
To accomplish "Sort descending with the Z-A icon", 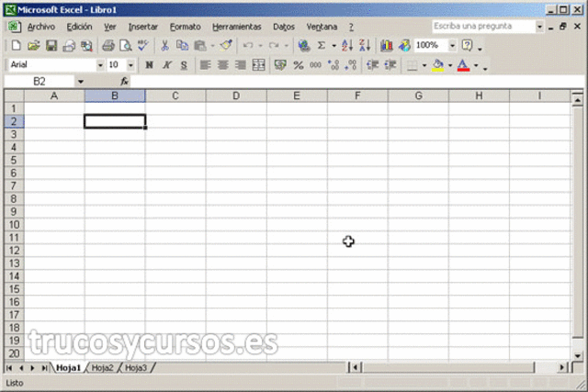I will click(x=365, y=46).
